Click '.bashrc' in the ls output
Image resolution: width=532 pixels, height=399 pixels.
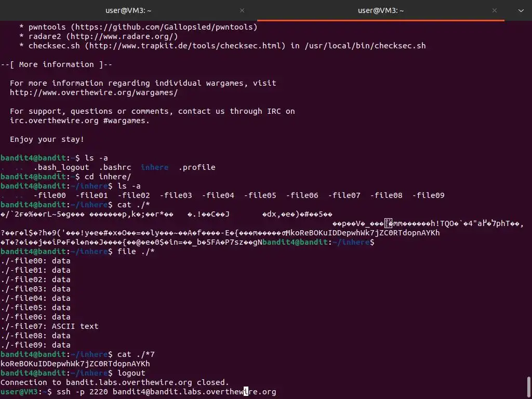pos(115,167)
